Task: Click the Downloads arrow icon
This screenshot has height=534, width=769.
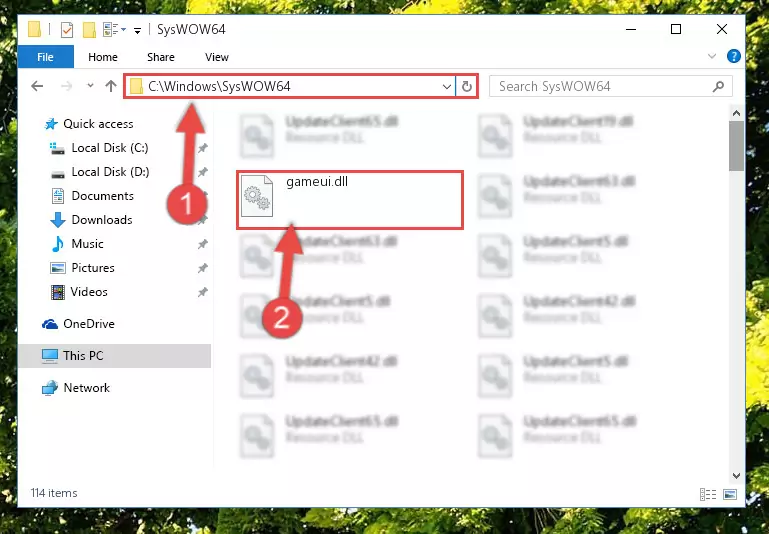Action: point(58,220)
